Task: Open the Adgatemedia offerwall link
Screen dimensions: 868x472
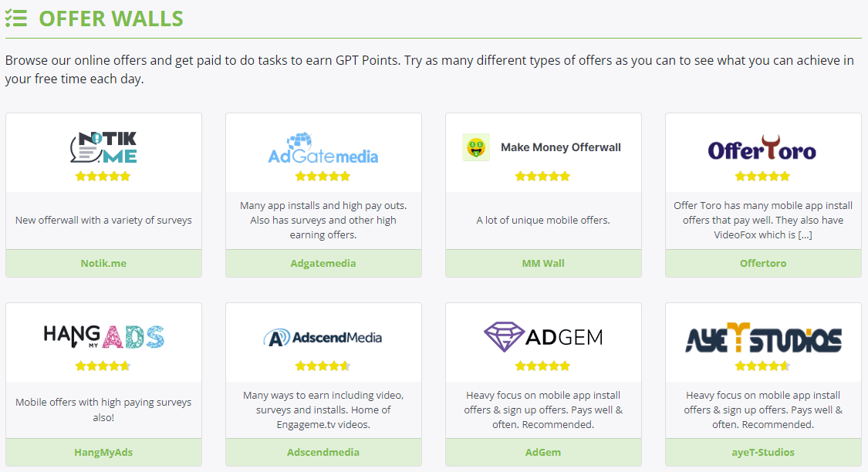Action: point(323,263)
